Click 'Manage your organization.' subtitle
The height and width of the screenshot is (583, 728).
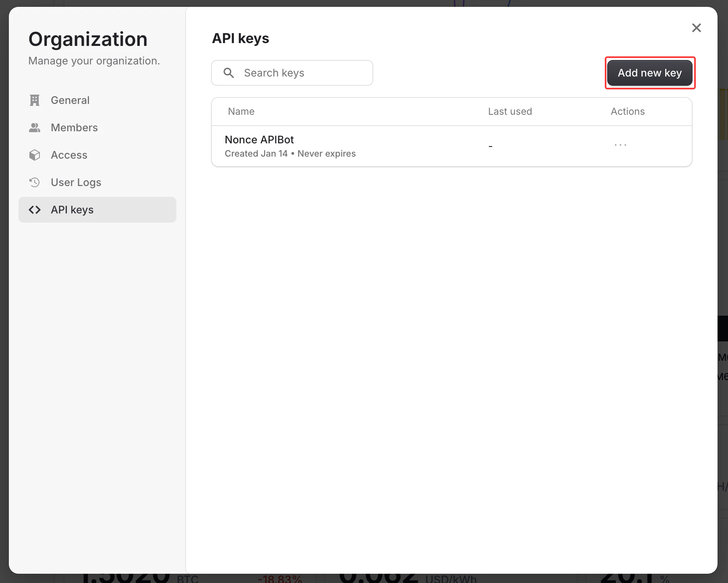(94, 61)
